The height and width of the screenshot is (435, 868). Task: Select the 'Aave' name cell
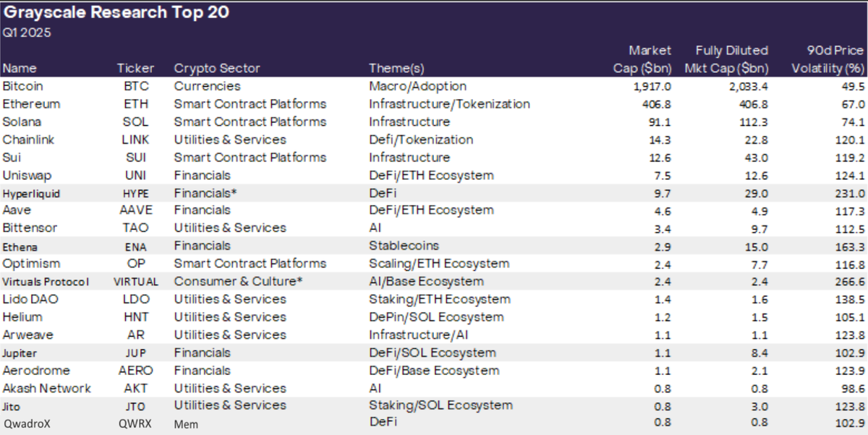(15, 210)
